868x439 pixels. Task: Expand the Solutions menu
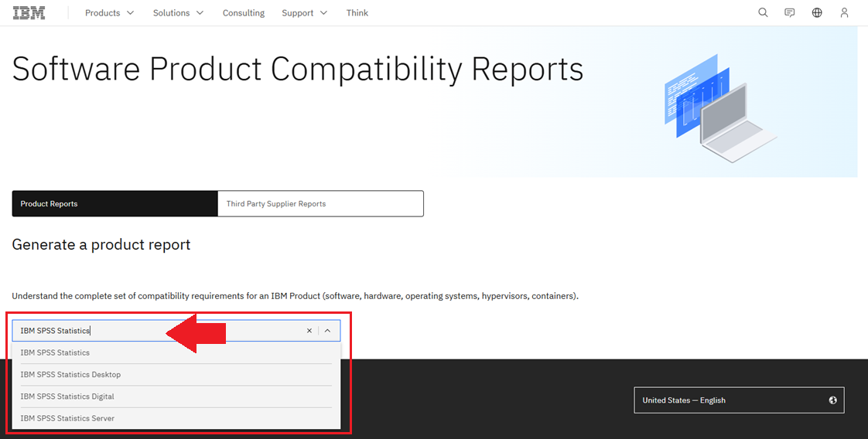pos(178,12)
